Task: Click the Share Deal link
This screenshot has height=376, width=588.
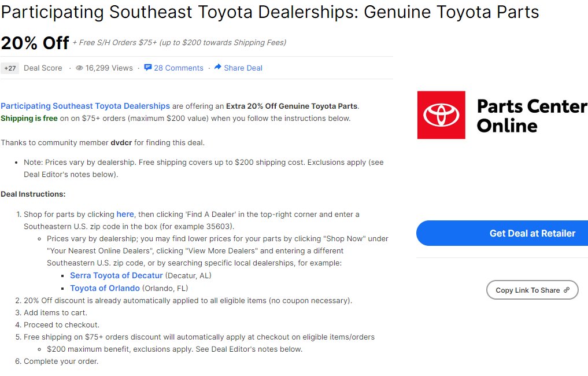Action: pyautogui.click(x=243, y=68)
